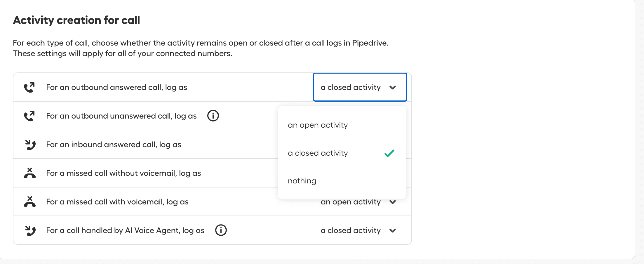The width and height of the screenshot is (644, 264).
Task: Open info tooltip for AI Voice Agent call
Action: (221, 230)
